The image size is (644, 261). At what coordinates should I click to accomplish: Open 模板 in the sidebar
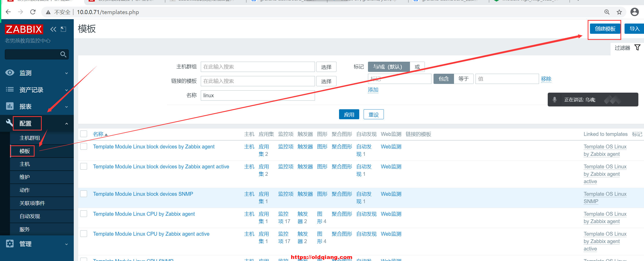tap(25, 151)
